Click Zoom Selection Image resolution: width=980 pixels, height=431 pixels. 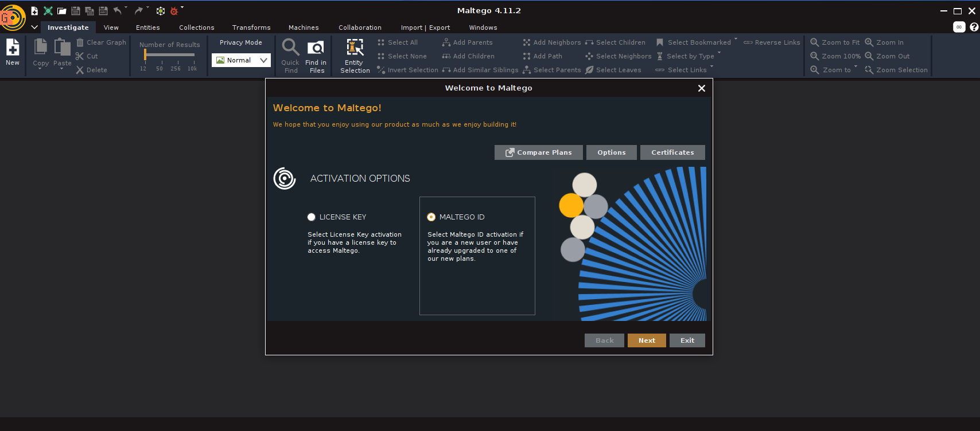[896, 70]
